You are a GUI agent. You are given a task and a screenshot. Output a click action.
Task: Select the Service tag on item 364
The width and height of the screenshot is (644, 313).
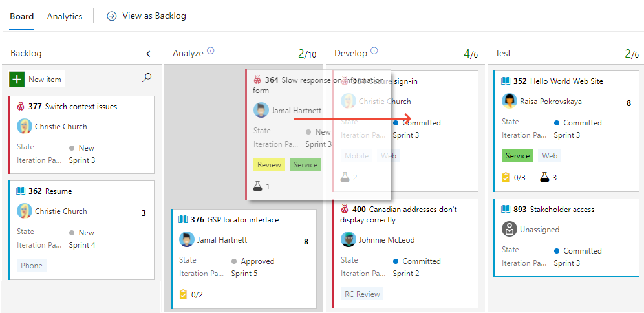coord(305,165)
